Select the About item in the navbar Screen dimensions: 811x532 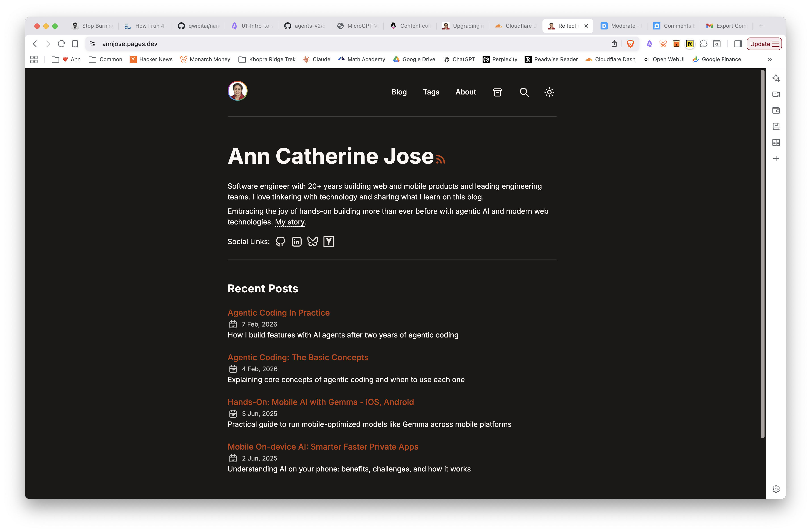465,92
